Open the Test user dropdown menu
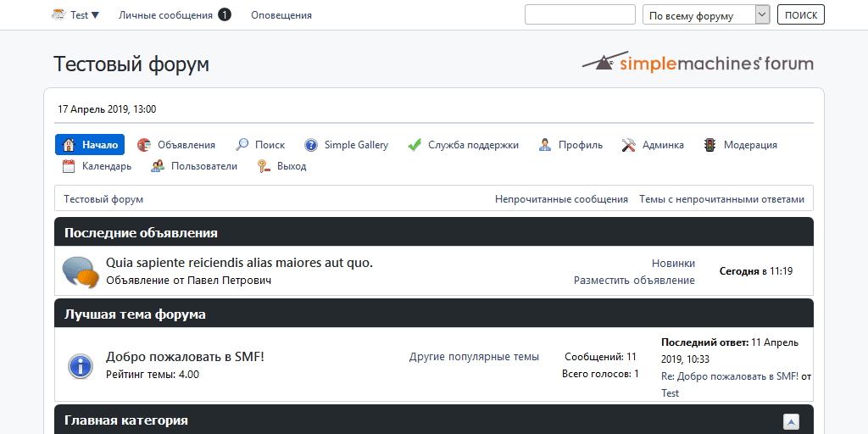 pos(76,15)
